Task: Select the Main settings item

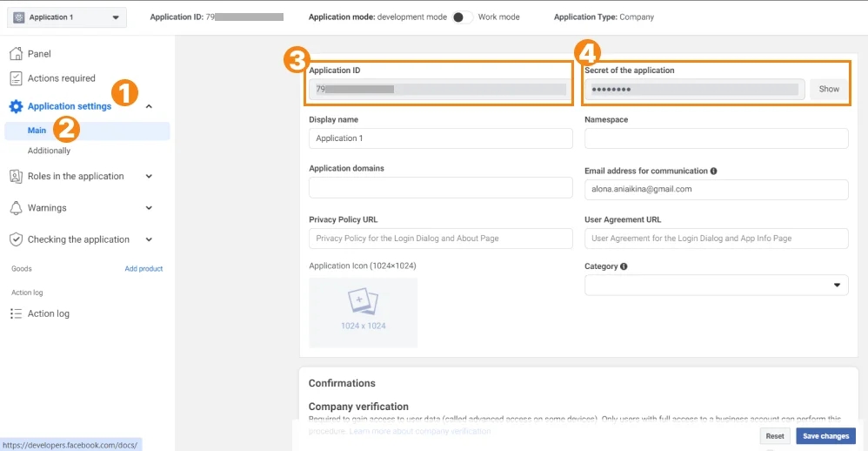Action: pyautogui.click(x=87, y=131)
